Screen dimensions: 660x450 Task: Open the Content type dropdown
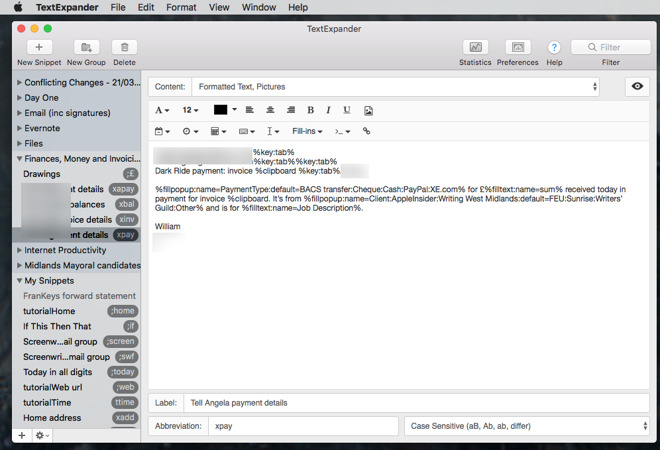coord(396,87)
